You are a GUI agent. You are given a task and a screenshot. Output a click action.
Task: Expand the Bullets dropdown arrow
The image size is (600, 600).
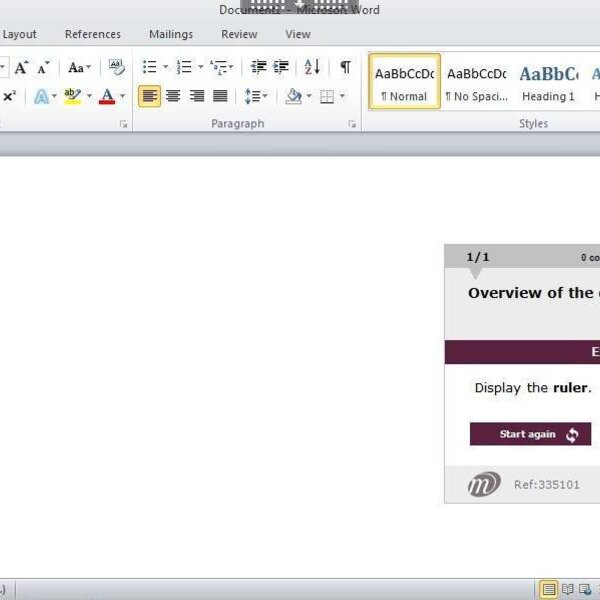(165, 67)
